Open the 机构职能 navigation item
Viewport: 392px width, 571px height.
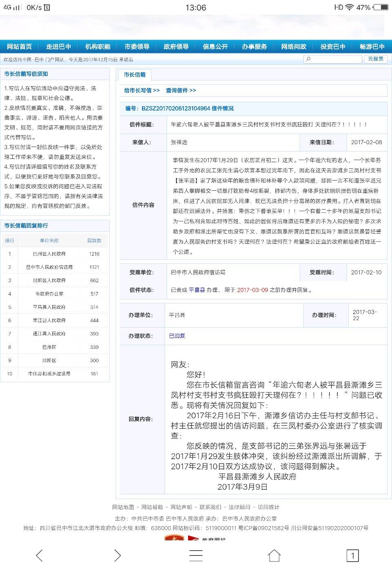(x=98, y=47)
